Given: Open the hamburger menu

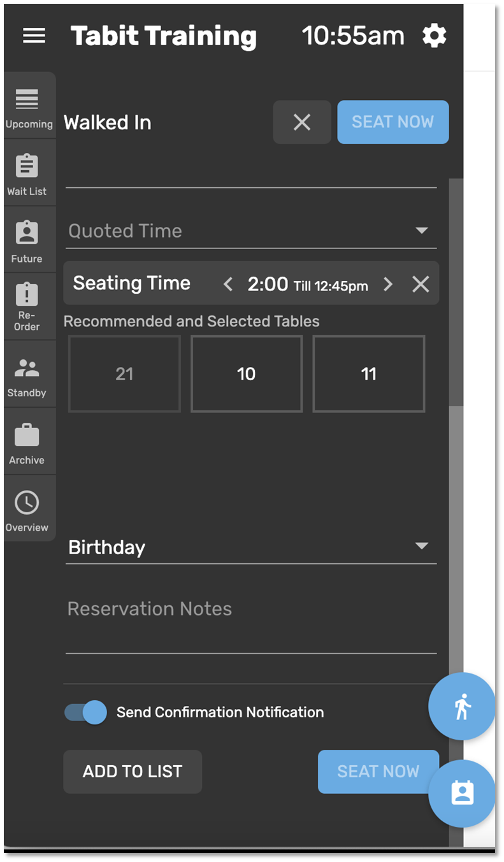Looking at the screenshot, I should click(34, 36).
